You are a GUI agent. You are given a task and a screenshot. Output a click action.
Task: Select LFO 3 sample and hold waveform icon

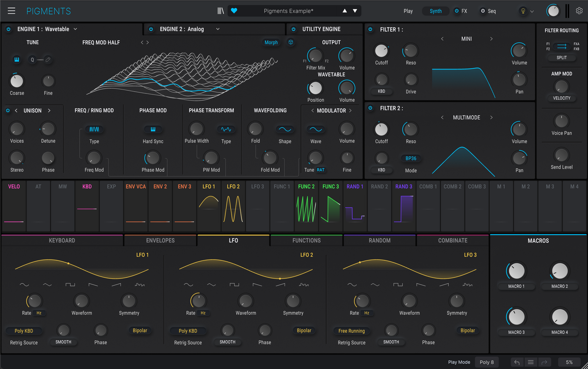467,285
